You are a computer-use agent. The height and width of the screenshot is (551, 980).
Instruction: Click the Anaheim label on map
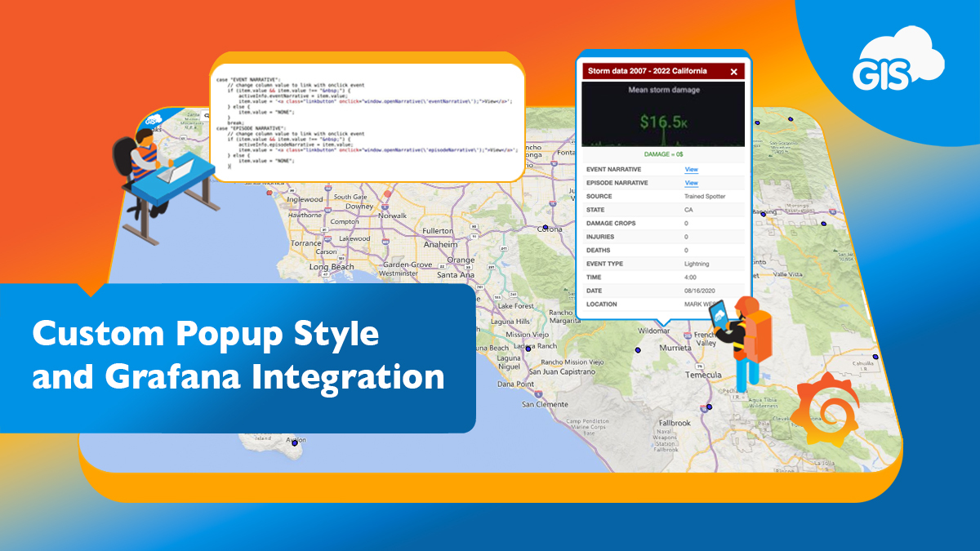point(440,244)
